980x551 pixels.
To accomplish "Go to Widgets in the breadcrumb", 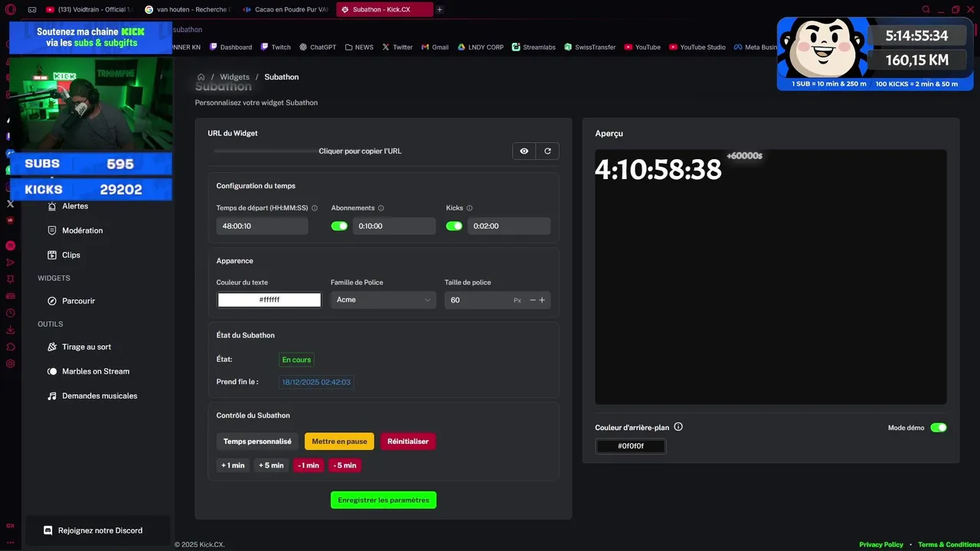I will click(x=234, y=77).
